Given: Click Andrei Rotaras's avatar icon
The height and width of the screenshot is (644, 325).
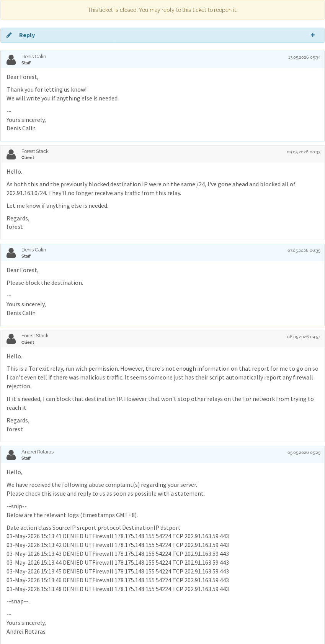Looking at the screenshot, I should (x=11, y=455).
